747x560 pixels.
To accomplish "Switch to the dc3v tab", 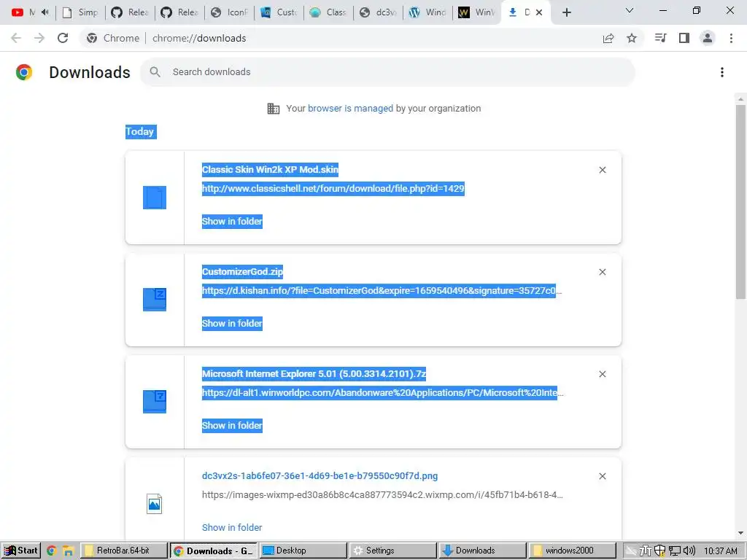I will (x=379, y=12).
